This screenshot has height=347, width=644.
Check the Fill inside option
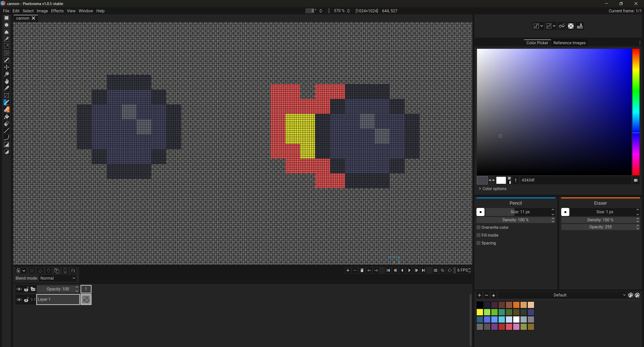tap(478, 235)
